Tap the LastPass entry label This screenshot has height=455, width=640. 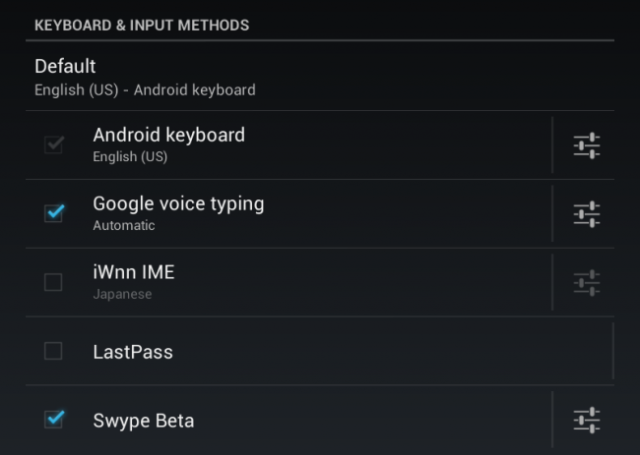(133, 352)
